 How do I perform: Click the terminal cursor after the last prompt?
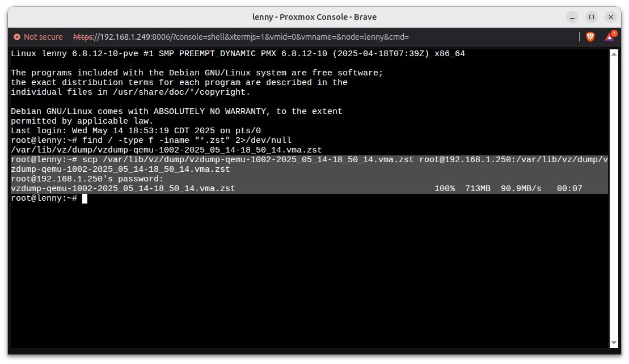pyautogui.click(x=85, y=198)
